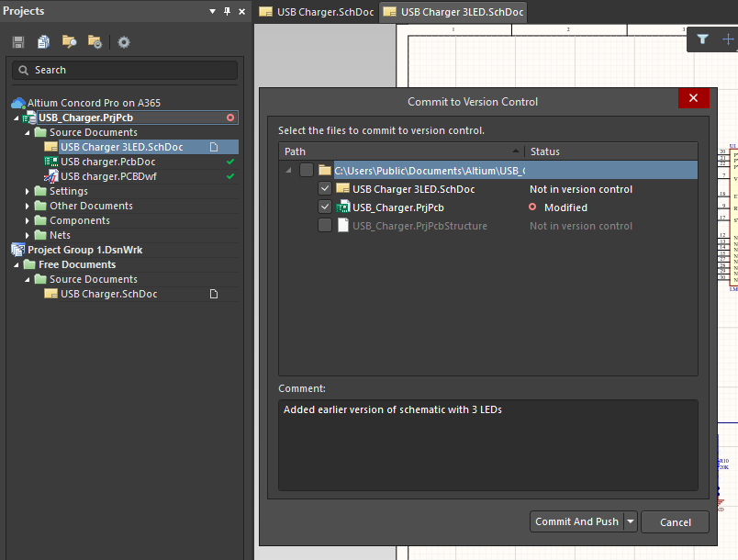Click document icon beside USB Charger.SchDoc in tree
This screenshot has width=738, height=560.
point(214,294)
